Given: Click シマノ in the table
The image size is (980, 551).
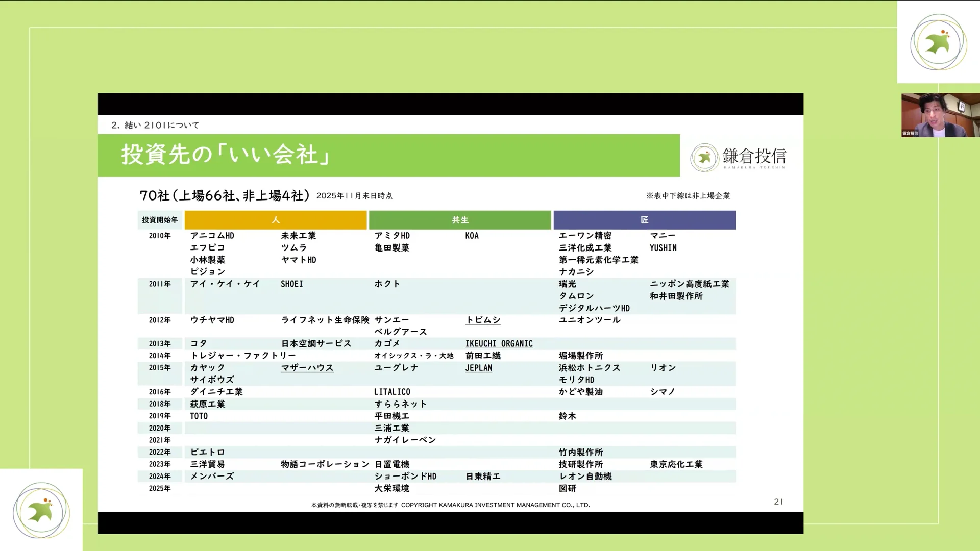Looking at the screenshot, I should pos(663,392).
